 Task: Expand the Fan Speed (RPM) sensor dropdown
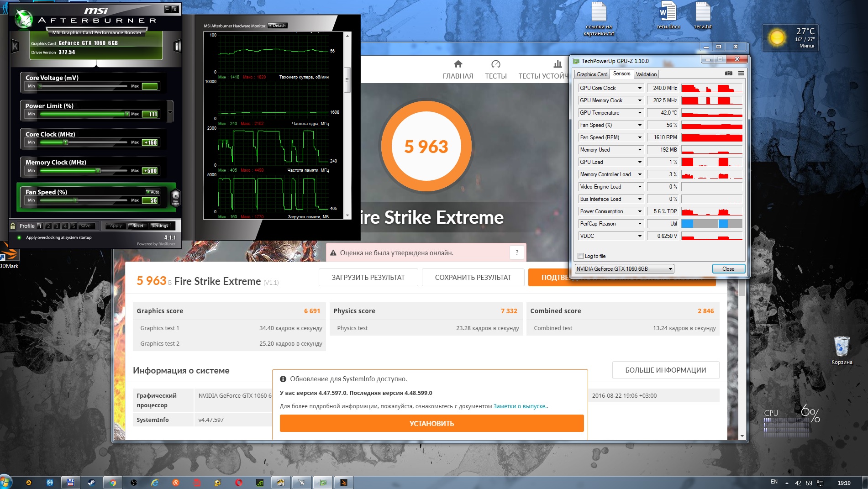tap(640, 137)
